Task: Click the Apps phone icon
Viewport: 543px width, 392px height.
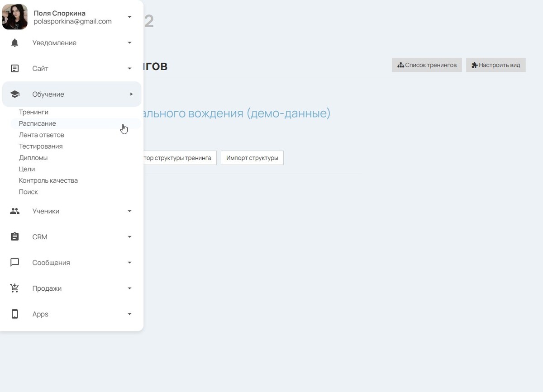Action: [15, 314]
